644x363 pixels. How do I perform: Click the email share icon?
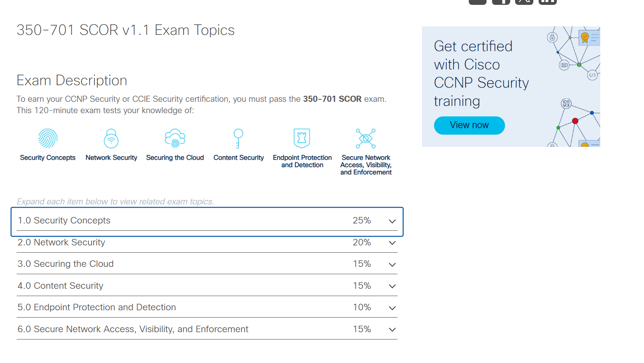point(477,2)
